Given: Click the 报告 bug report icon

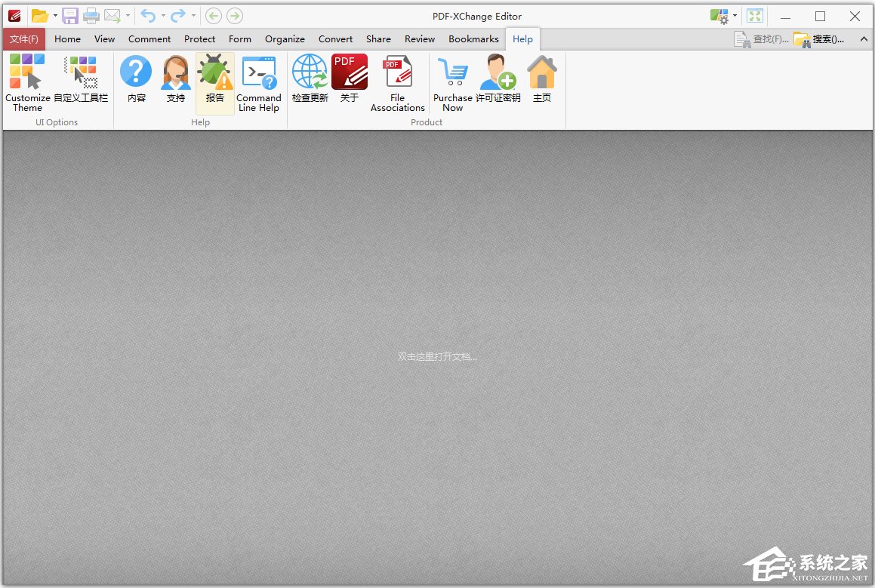Looking at the screenshot, I should click(x=215, y=72).
